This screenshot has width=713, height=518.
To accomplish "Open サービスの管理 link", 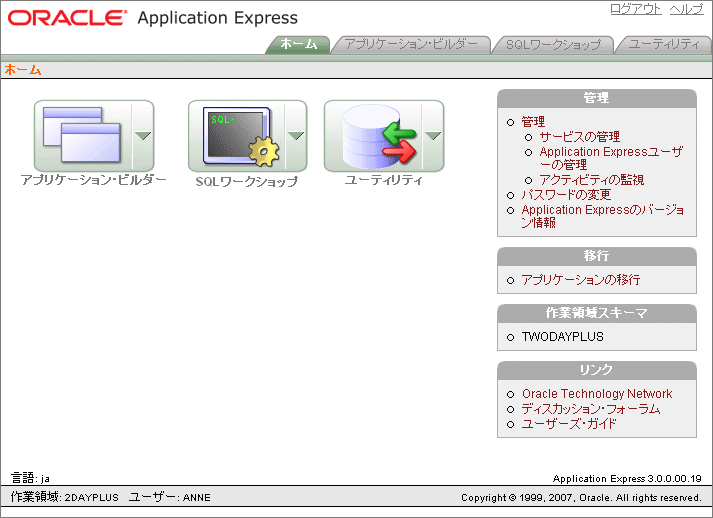I will tap(579, 137).
